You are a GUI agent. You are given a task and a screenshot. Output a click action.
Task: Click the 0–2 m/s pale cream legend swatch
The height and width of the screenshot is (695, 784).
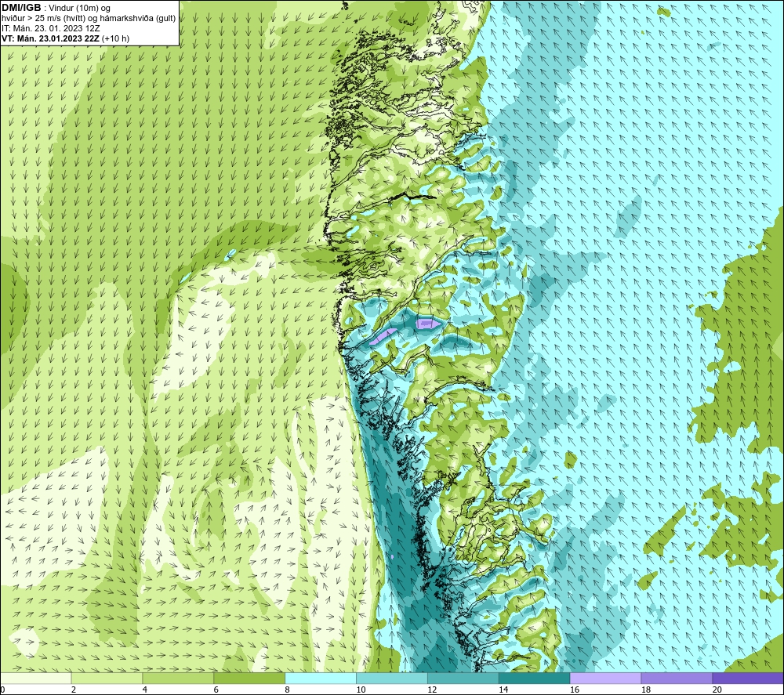pos(35,679)
